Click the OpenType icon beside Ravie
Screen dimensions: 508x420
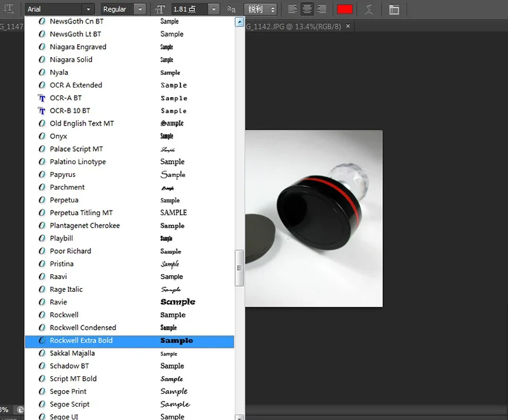coord(42,302)
